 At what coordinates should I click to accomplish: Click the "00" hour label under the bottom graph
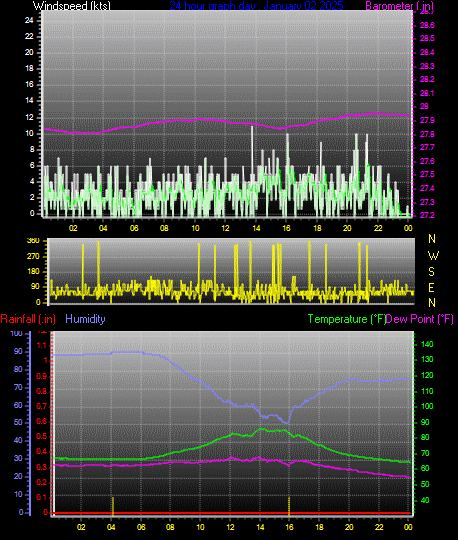tap(408, 527)
